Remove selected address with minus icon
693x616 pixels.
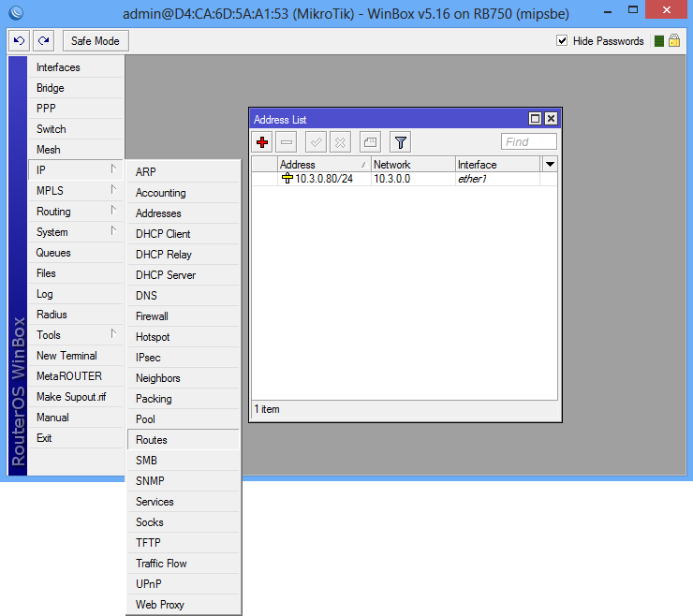[287, 142]
